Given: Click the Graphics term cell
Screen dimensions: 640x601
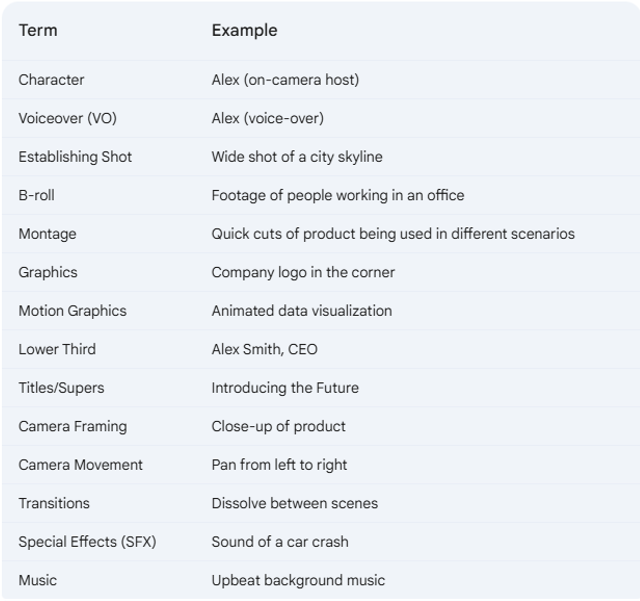Looking at the screenshot, I should [x=48, y=272].
